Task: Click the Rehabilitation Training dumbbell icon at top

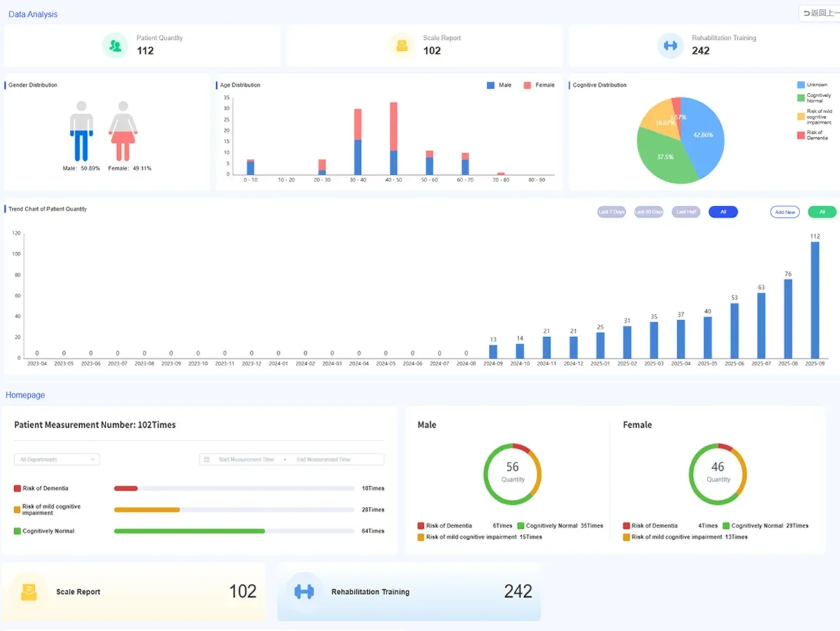Action: [x=670, y=45]
